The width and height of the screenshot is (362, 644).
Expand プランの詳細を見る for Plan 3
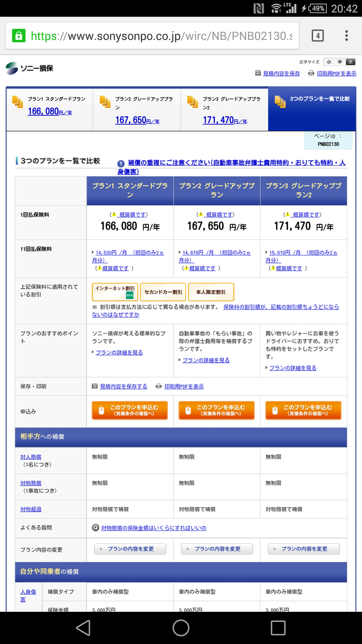click(x=293, y=368)
